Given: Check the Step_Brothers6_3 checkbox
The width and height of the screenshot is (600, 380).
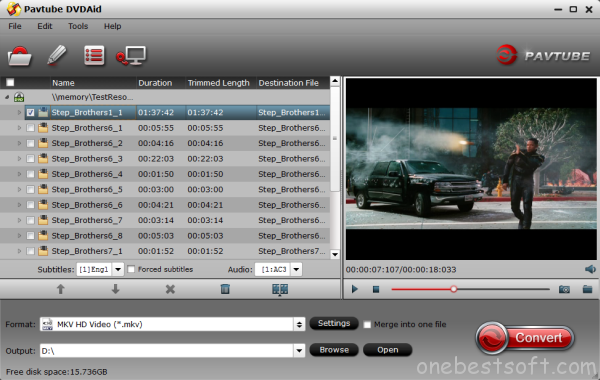Looking at the screenshot, I should pyautogui.click(x=30, y=159).
